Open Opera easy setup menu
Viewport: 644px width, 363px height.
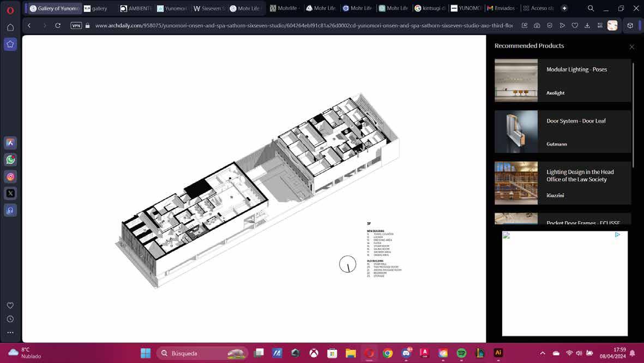(x=600, y=26)
